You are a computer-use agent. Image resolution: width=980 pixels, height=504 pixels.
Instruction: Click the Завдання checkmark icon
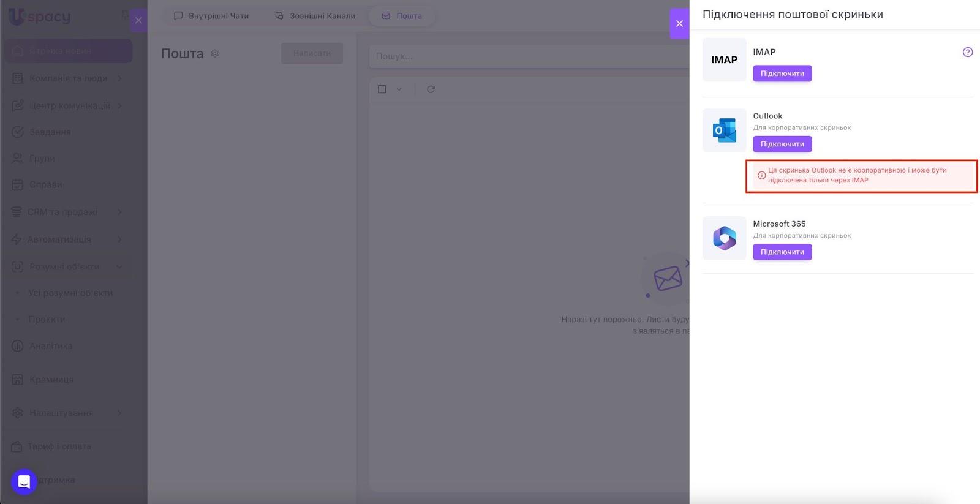[x=18, y=132]
